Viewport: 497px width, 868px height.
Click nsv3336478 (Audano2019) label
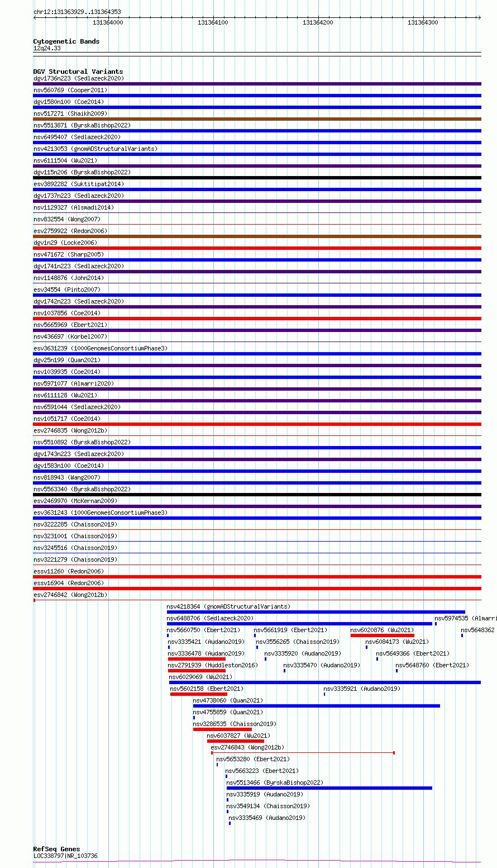[x=206, y=653]
